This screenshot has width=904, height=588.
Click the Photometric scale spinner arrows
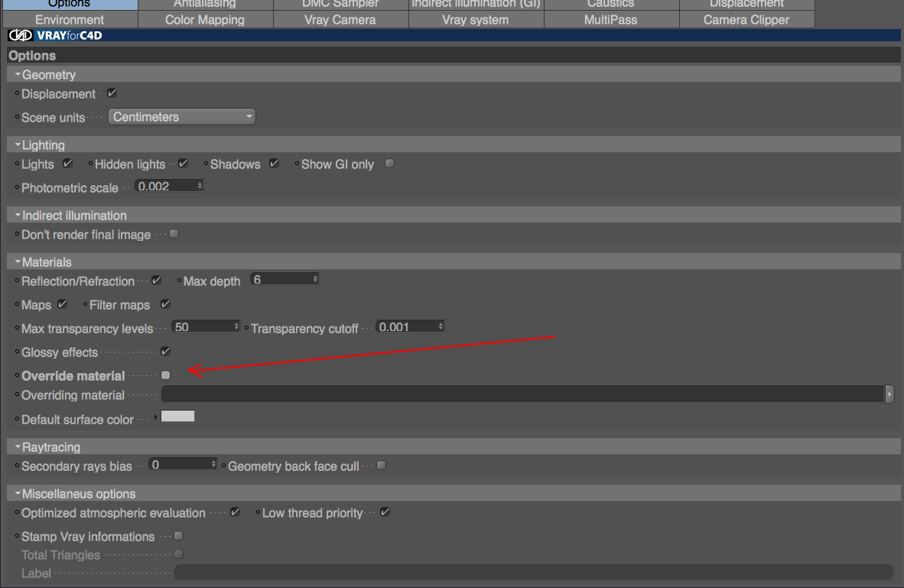[x=200, y=186]
